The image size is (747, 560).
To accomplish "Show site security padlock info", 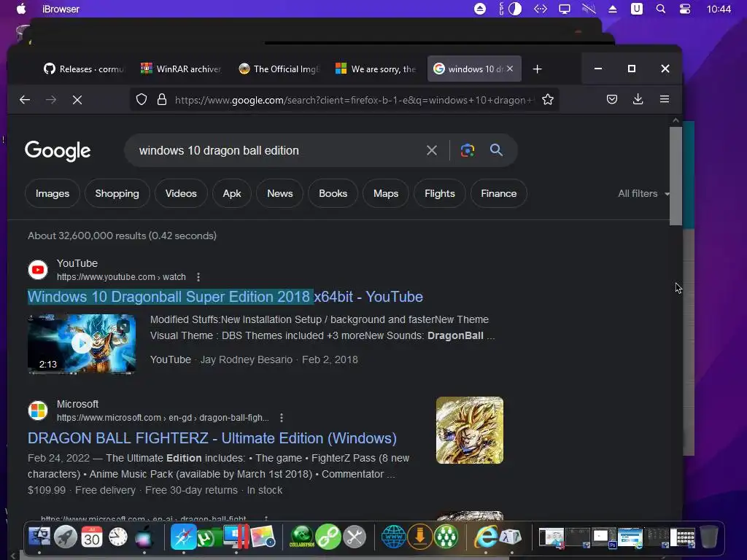I will coord(162,99).
